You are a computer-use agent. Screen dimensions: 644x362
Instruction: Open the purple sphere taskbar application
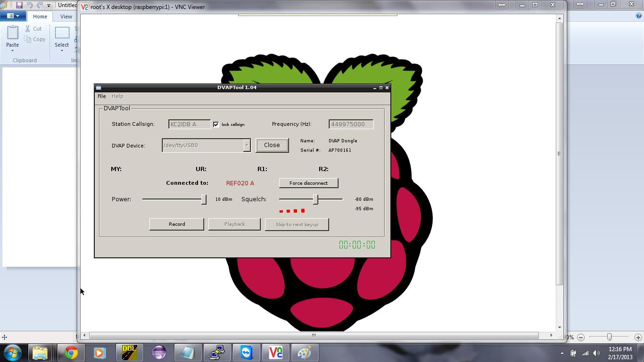(x=159, y=353)
